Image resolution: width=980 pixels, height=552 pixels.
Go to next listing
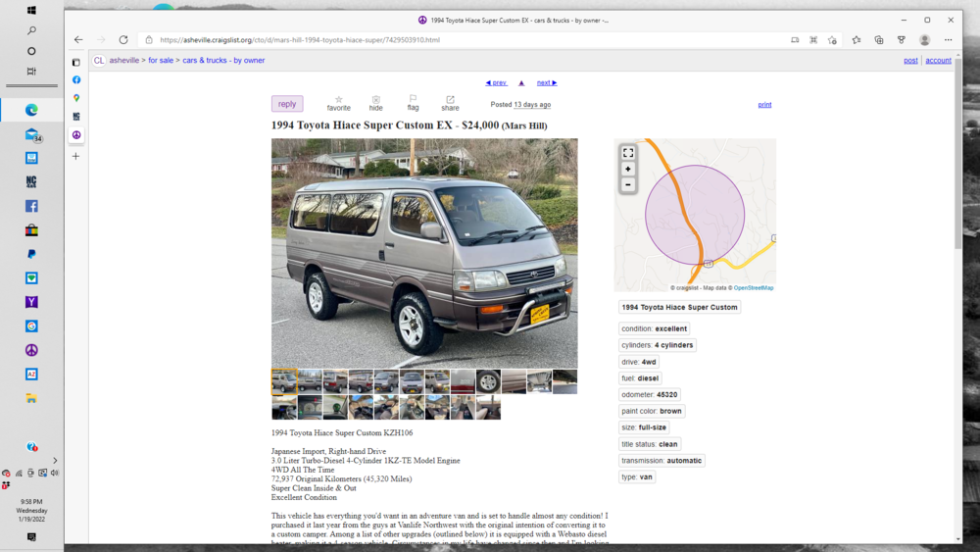(x=546, y=82)
